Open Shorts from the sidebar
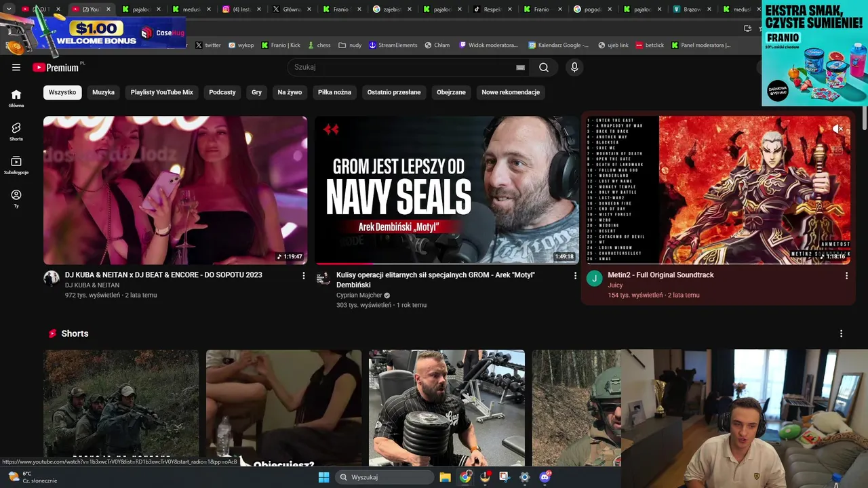The image size is (868, 488). 16,131
